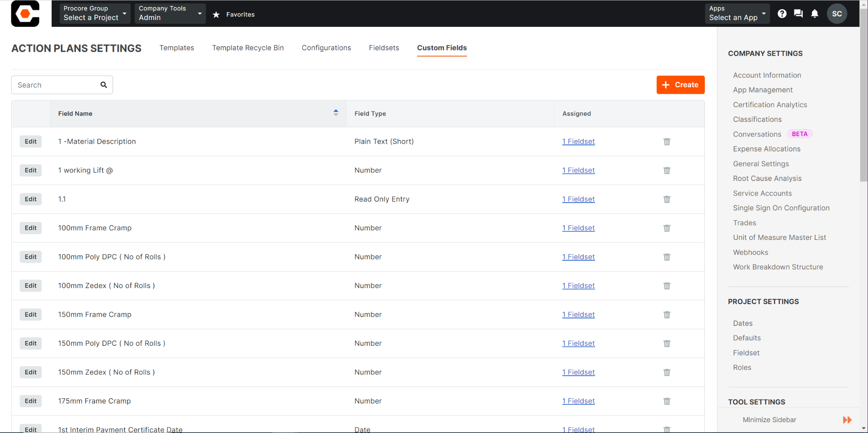Image resolution: width=868 pixels, height=433 pixels.
Task: Delete the 175mm Frame Cramp field
Action: 667,401
